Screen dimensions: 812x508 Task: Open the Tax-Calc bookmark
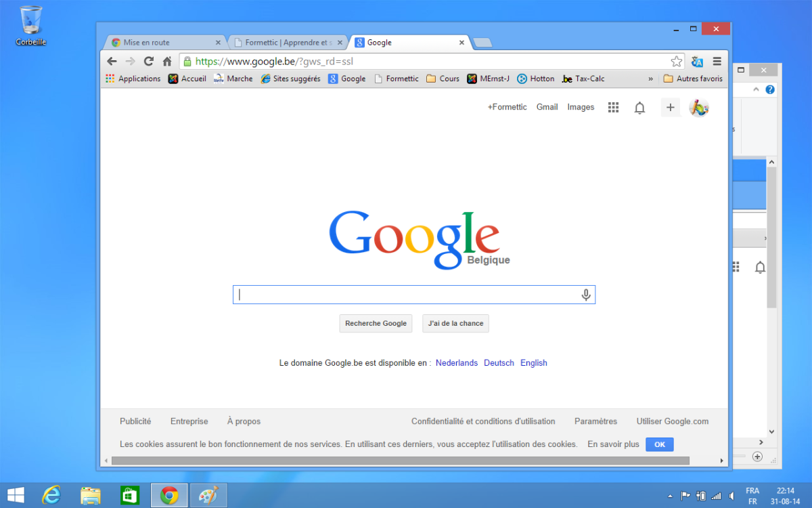(x=583, y=79)
